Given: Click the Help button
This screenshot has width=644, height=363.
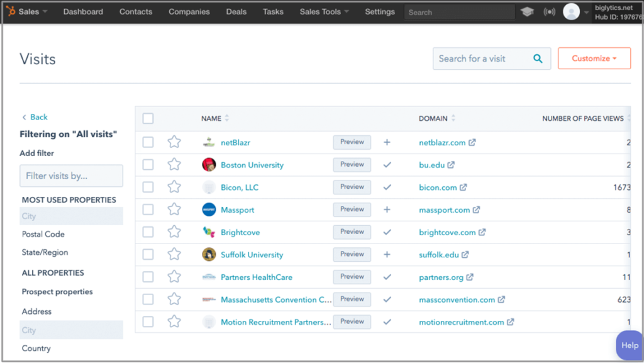Looking at the screenshot, I should coord(629,345).
